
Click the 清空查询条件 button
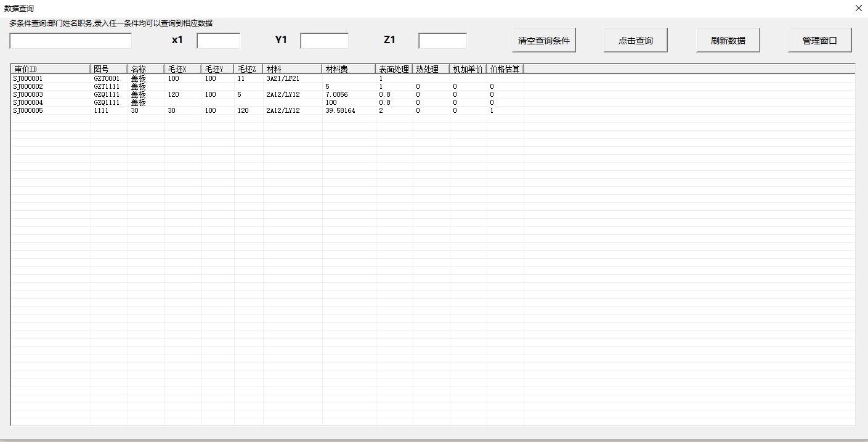click(x=543, y=39)
